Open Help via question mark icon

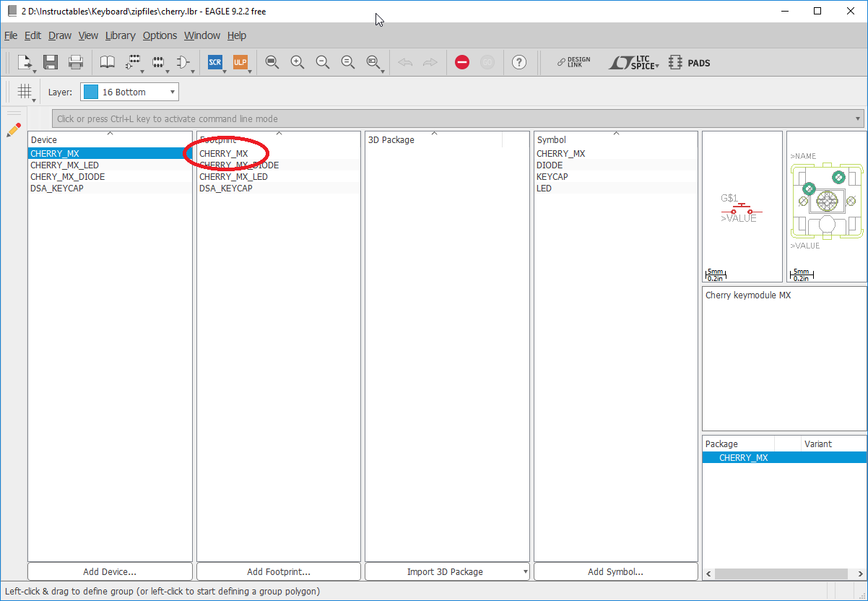519,62
